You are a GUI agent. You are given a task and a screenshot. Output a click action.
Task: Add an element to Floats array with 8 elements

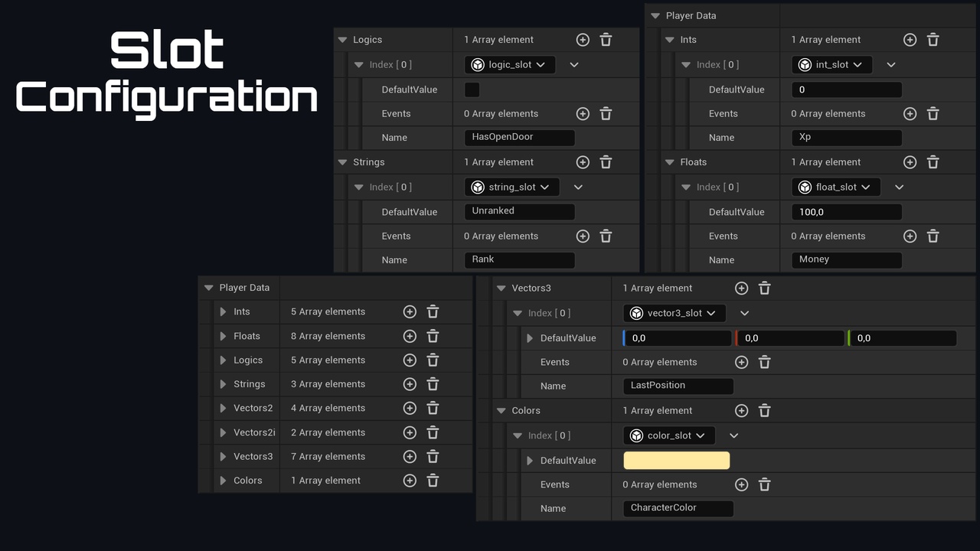pyautogui.click(x=410, y=336)
